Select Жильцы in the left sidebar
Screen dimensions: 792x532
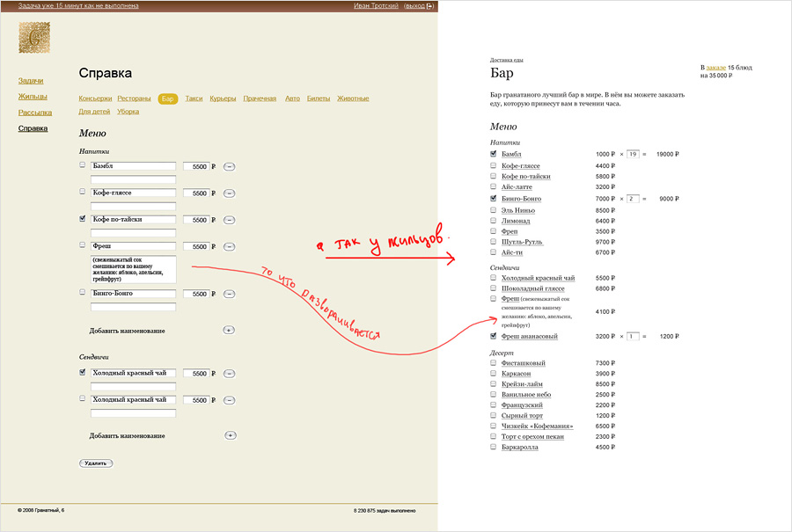(x=33, y=97)
